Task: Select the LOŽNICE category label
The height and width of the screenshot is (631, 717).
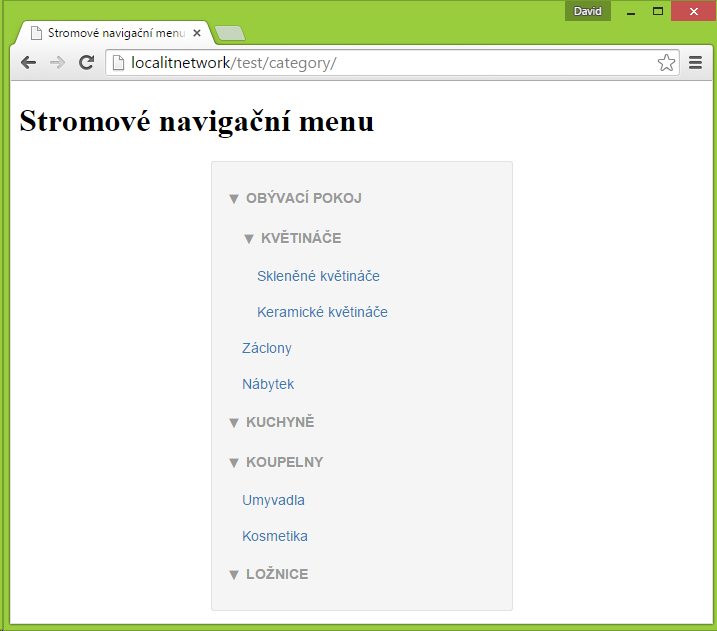Action: (277, 574)
